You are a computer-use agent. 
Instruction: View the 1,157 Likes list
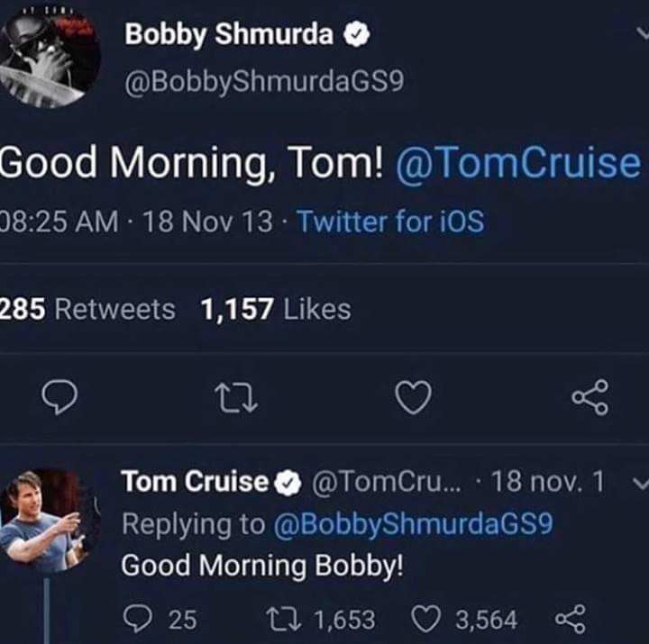[x=276, y=310]
